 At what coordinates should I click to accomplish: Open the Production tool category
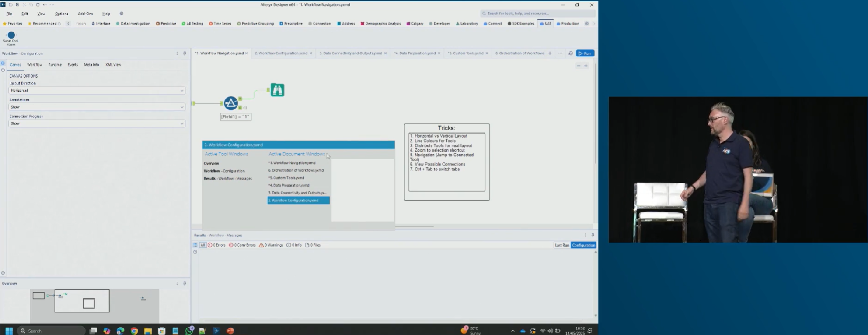[x=568, y=24]
